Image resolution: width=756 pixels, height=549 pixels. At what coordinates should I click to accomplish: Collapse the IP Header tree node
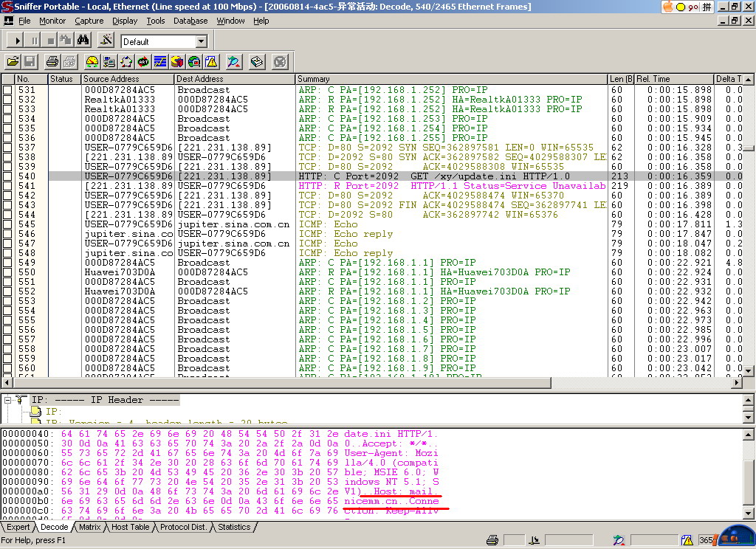tap(8, 400)
